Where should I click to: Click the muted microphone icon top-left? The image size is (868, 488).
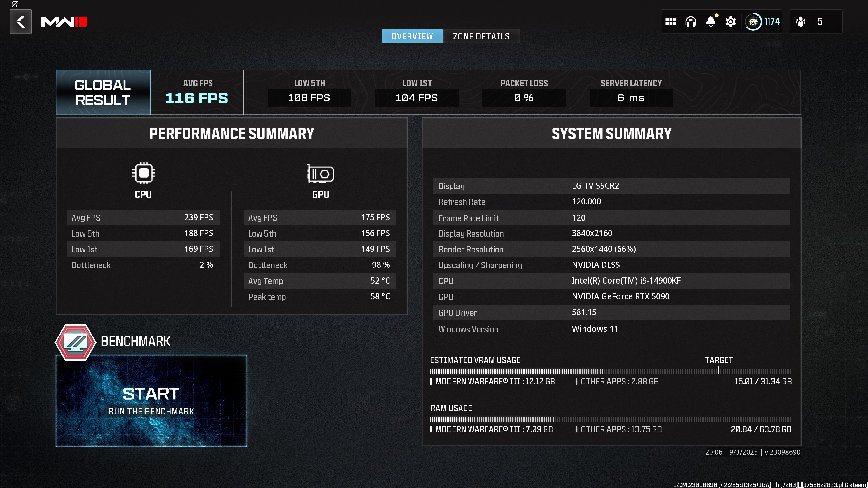click(x=14, y=4)
